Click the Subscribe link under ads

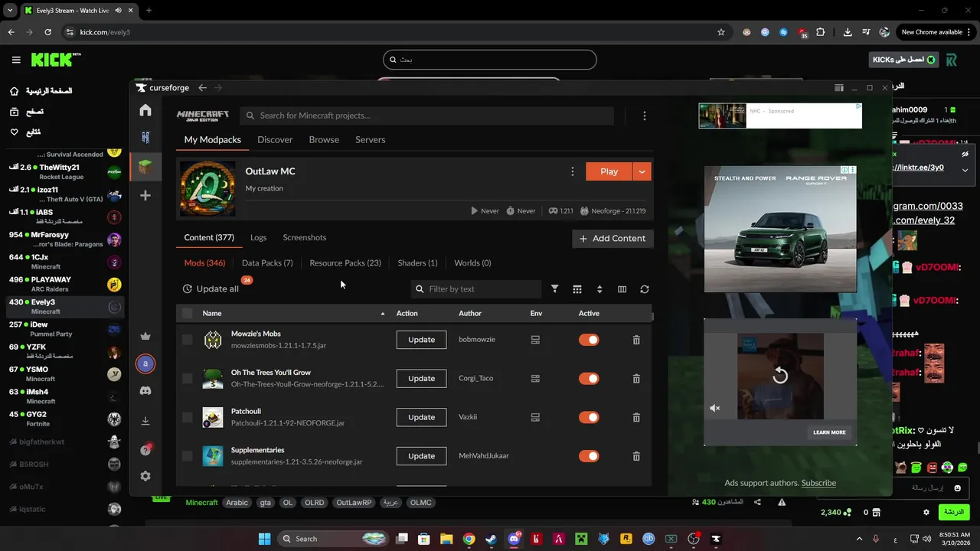pyautogui.click(x=818, y=483)
